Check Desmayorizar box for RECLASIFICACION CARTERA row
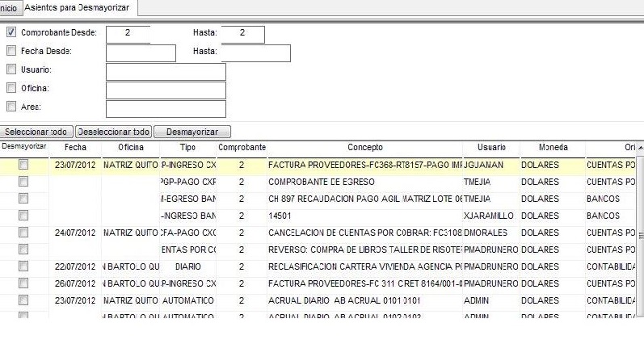Image resolution: width=644 pixels, height=344 pixels. [x=23, y=266]
